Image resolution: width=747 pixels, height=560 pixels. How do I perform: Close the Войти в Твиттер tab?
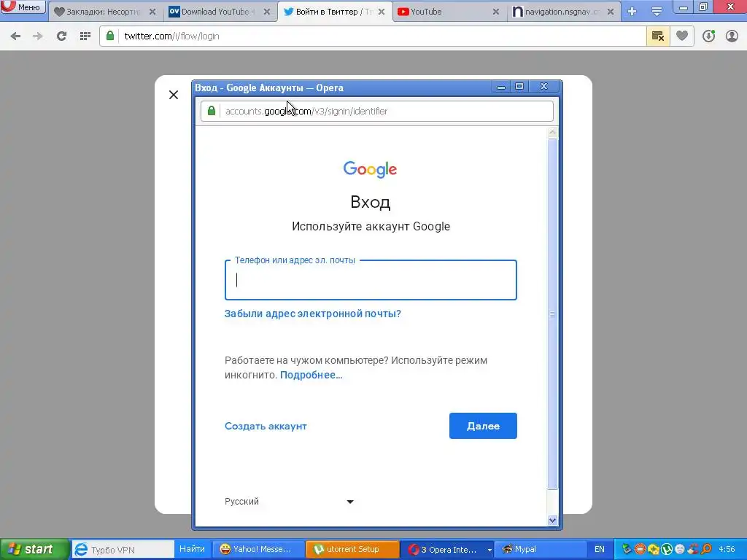pyautogui.click(x=382, y=12)
